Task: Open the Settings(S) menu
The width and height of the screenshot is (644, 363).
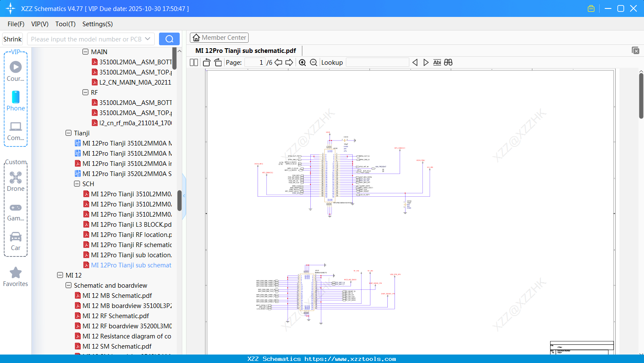Action: (97, 24)
